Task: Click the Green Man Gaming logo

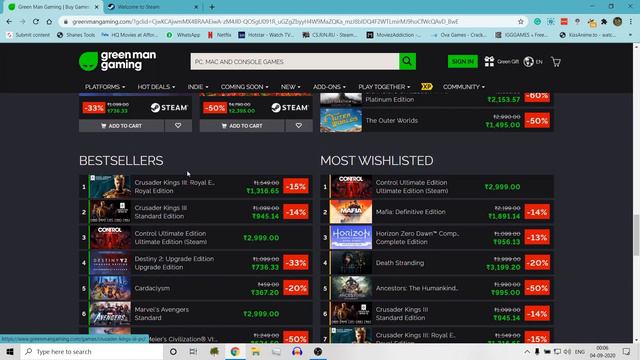Action: pos(118,61)
